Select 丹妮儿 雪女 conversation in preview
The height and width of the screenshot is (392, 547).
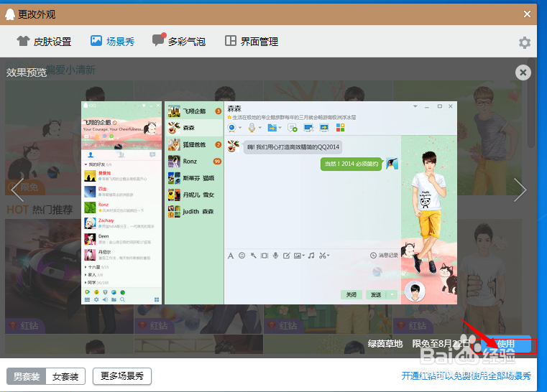pyautogui.click(x=194, y=195)
